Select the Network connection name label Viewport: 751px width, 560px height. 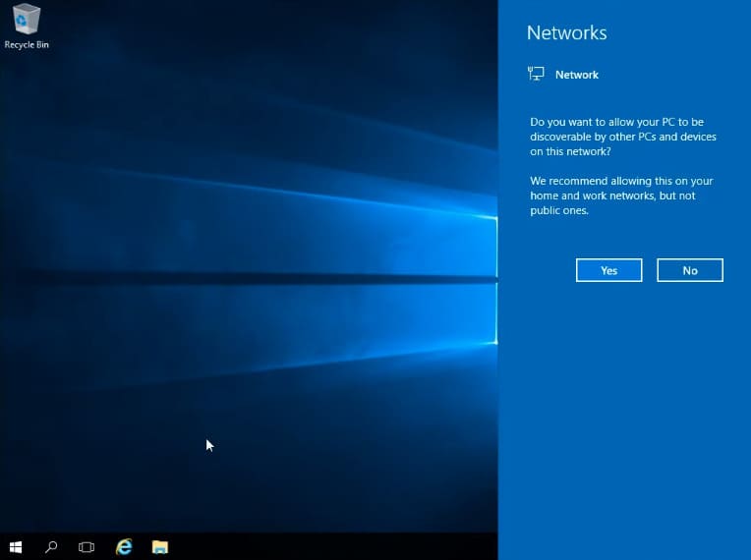tap(576, 75)
